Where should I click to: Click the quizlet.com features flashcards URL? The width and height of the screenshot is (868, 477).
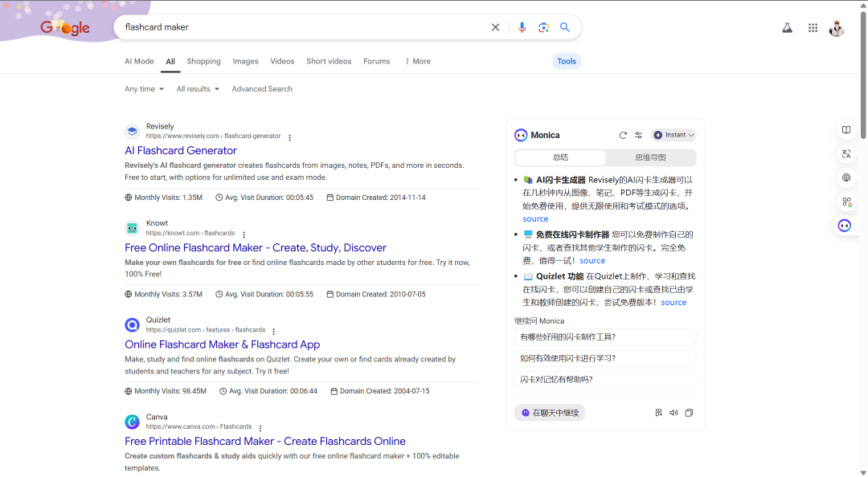click(x=206, y=330)
